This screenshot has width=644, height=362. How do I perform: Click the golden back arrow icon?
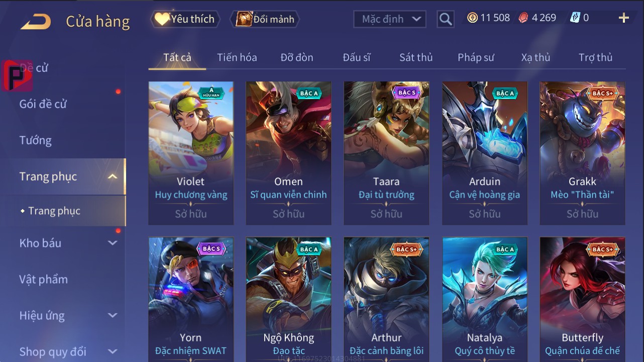36,22
